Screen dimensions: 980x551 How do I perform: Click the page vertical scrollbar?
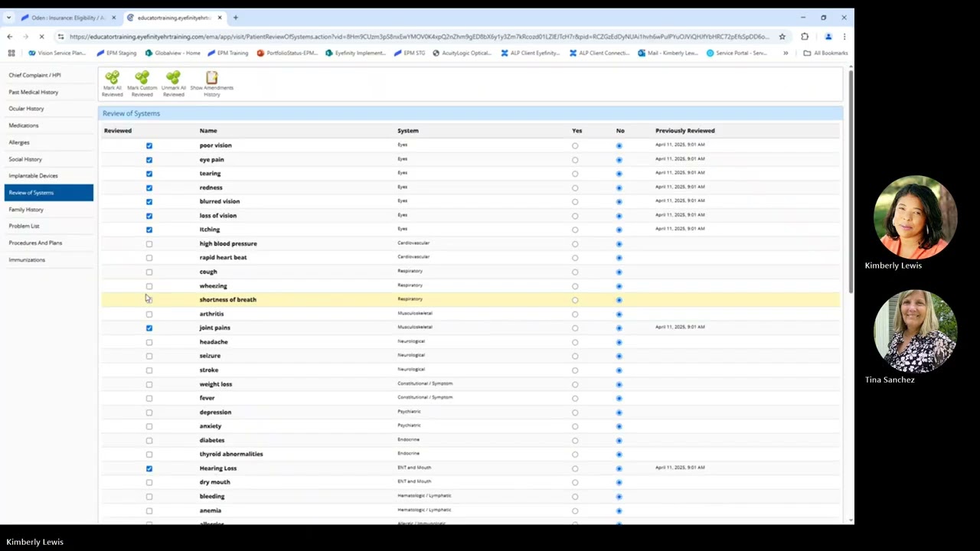click(851, 180)
